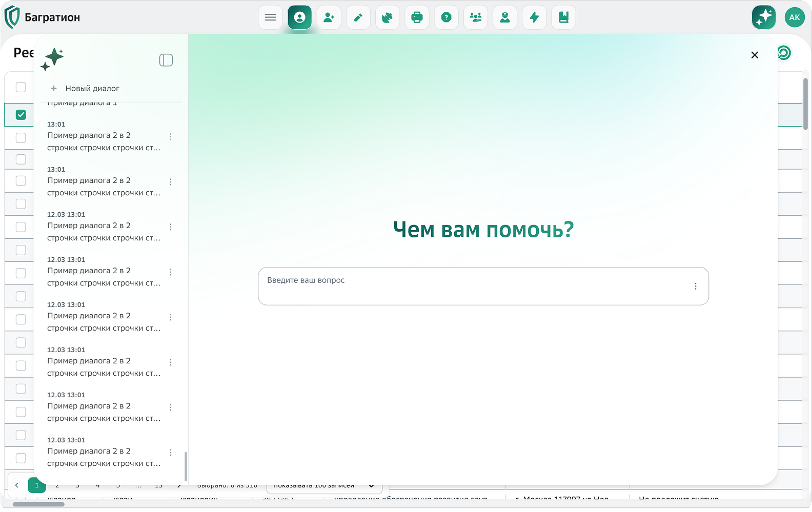The image size is (812, 512).
Task: Select page 1 in pagination
Action: (37, 485)
